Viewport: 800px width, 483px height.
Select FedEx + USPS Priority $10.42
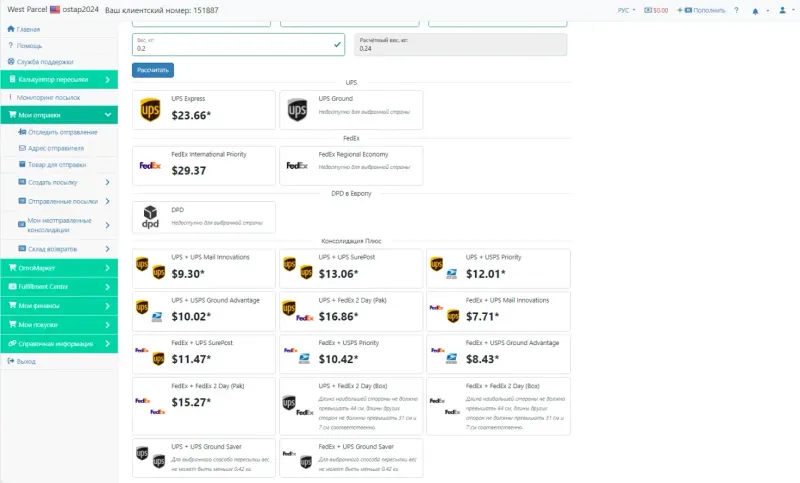tap(351, 354)
